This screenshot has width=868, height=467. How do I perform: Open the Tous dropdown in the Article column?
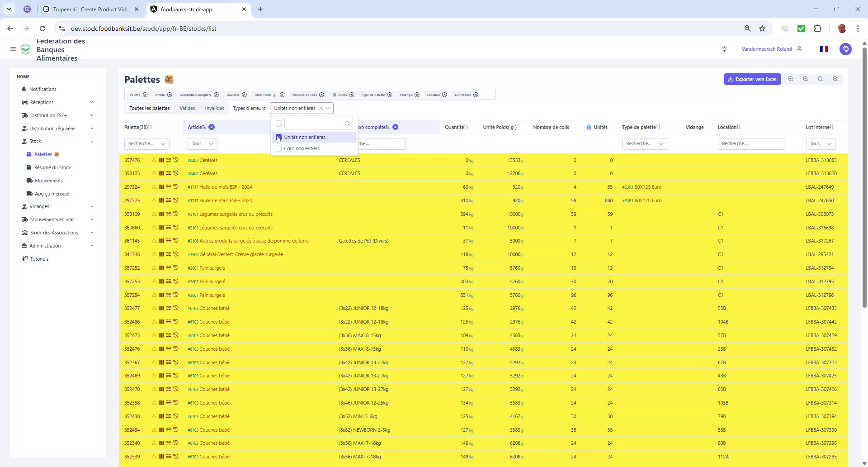202,143
